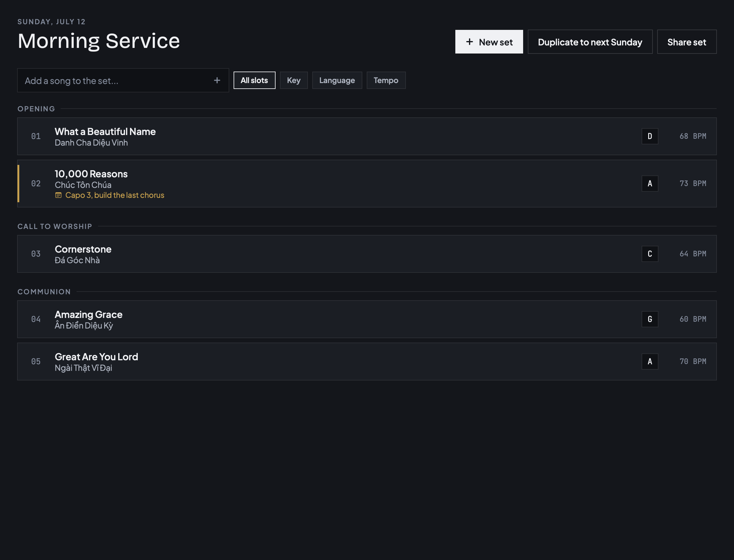This screenshot has height=560, width=734.
Task: Click the 73 BPM tempo value
Action: point(693,184)
